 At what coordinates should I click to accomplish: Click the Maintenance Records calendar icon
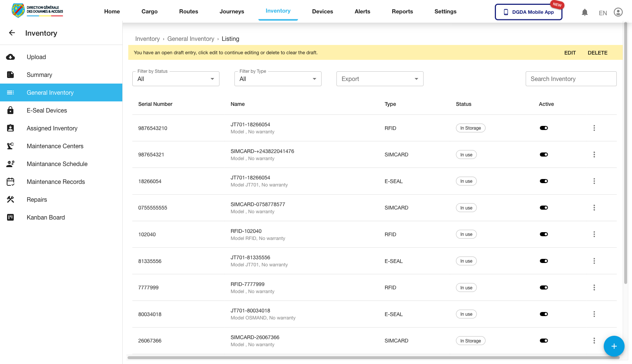[x=10, y=182]
